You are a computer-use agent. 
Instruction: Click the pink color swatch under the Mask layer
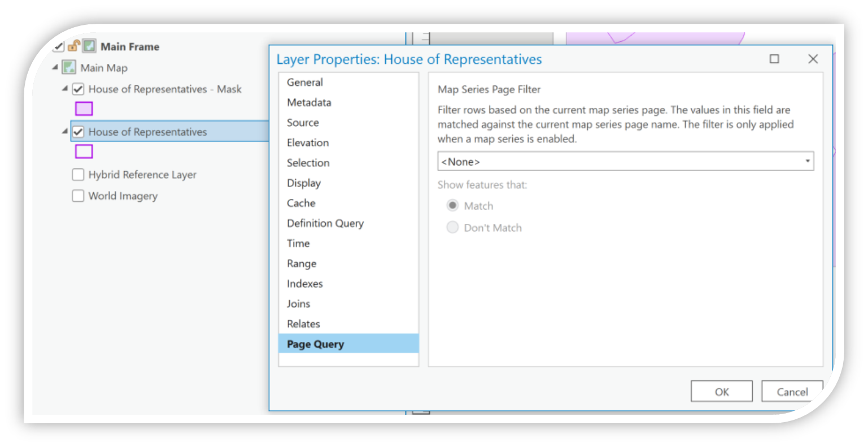pyautogui.click(x=83, y=108)
